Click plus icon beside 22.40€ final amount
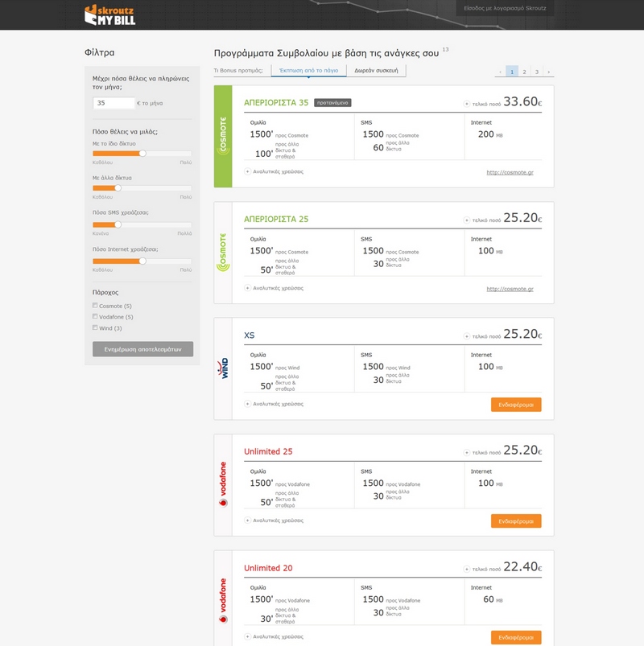Screen dimensions: 644x646 click(x=467, y=569)
